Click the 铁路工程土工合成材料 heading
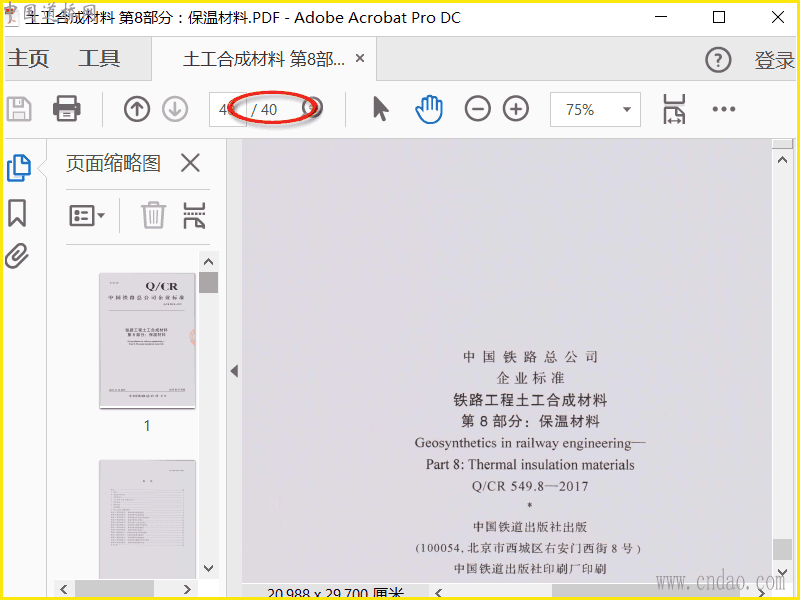 coord(530,400)
